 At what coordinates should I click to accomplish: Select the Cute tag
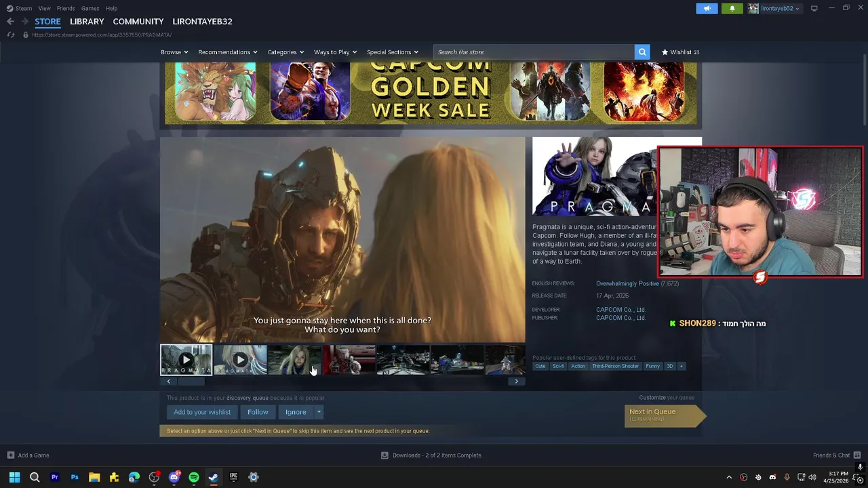click(x=540, y=366)
